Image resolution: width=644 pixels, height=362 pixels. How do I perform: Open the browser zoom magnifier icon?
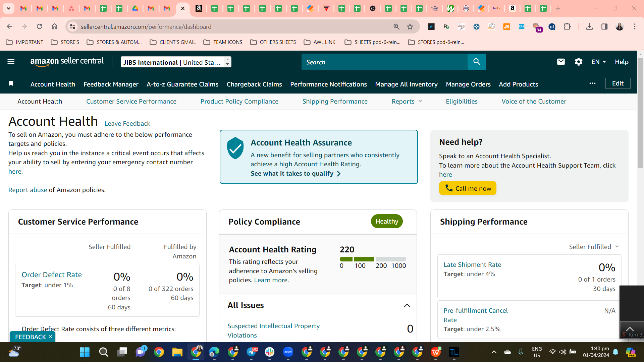point(396,26)
